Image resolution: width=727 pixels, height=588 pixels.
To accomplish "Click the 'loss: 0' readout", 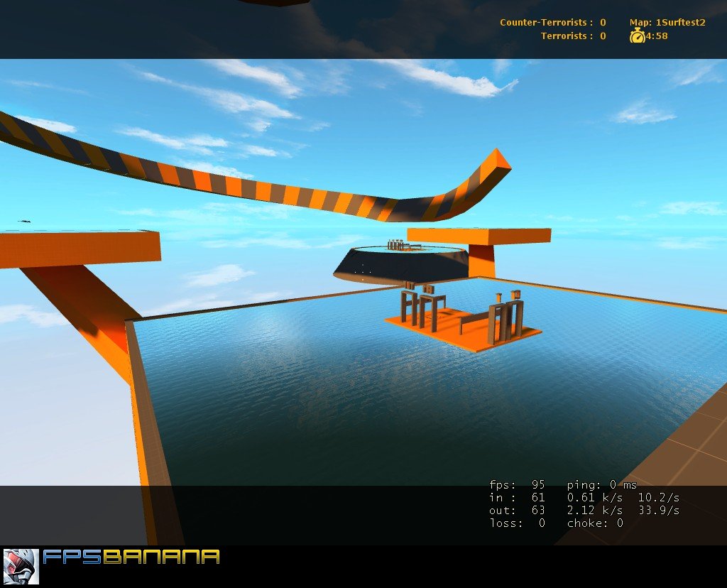I will click(517, 523).
